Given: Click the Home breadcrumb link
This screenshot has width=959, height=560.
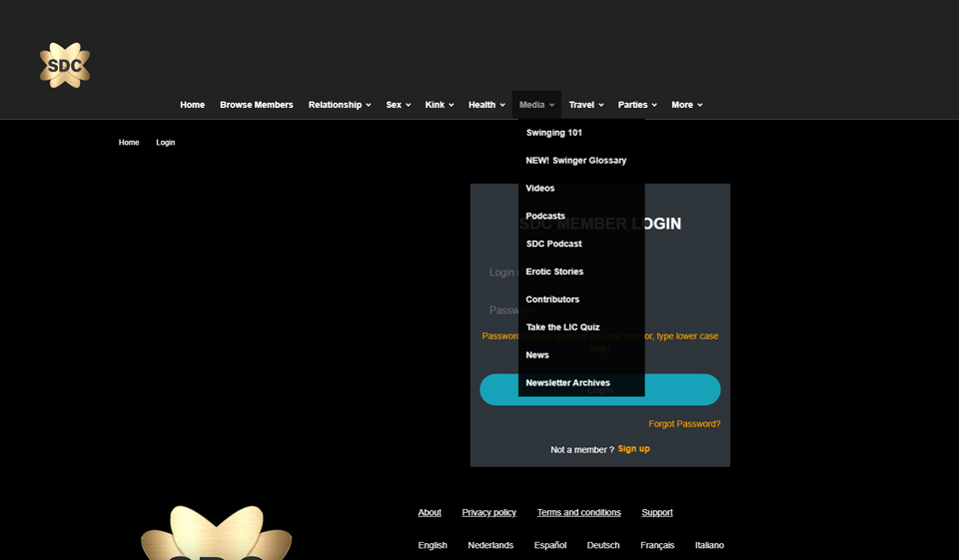Looking at the screenshot, I should point(129,143).
